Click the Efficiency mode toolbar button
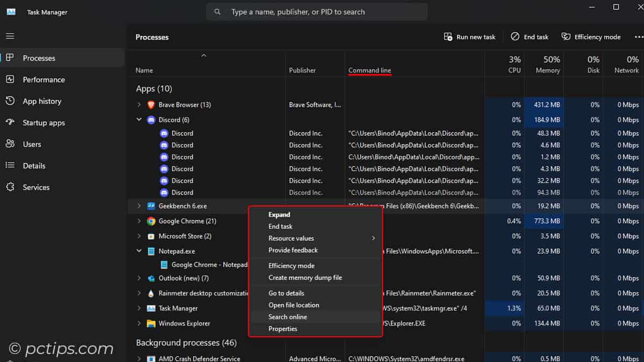Screen dimensions: 644x362 pyautogui.click(x=591, y=36)
